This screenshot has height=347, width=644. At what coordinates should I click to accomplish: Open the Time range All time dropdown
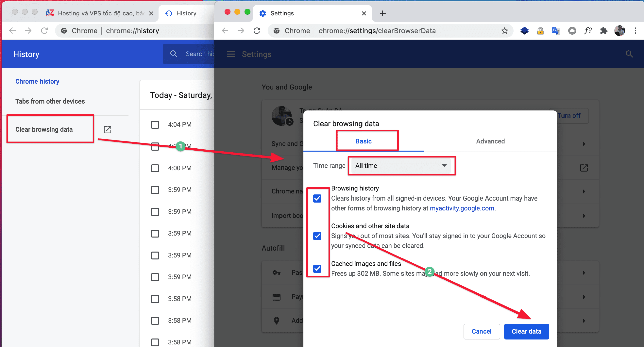click(401, 166)
